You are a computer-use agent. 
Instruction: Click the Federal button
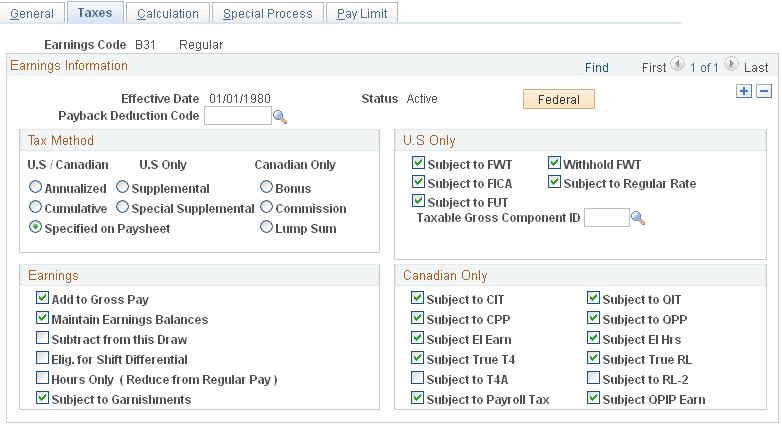tap(559, 99)
